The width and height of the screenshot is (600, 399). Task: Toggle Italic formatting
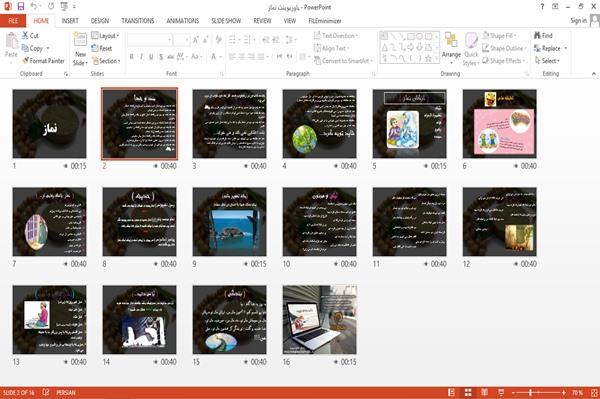click(141, 57)
